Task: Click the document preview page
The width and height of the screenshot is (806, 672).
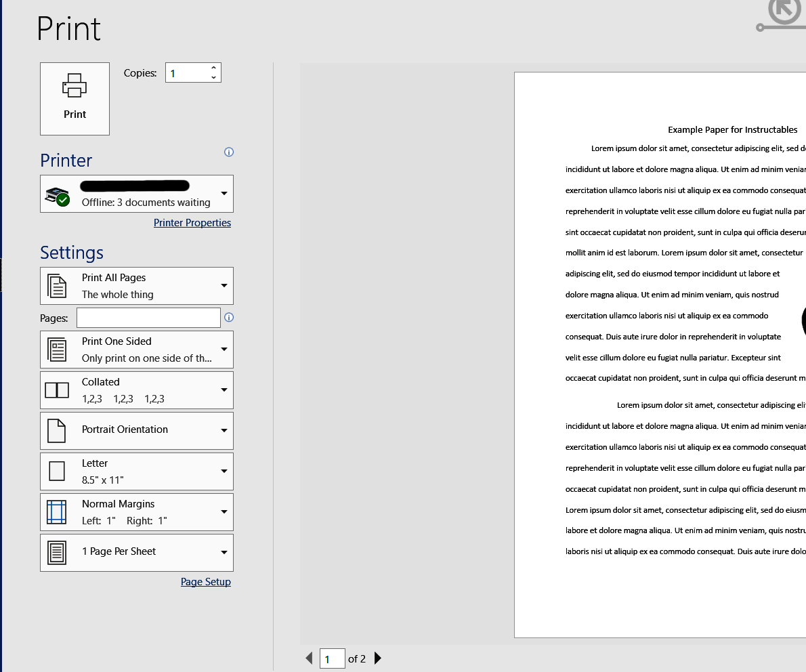Action: 660,355
